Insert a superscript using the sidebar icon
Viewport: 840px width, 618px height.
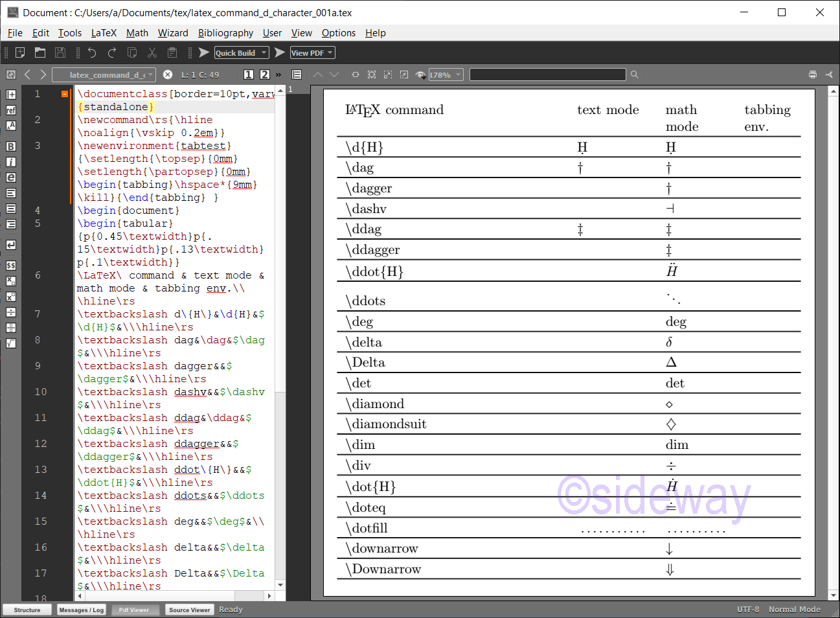coord(10,296)
